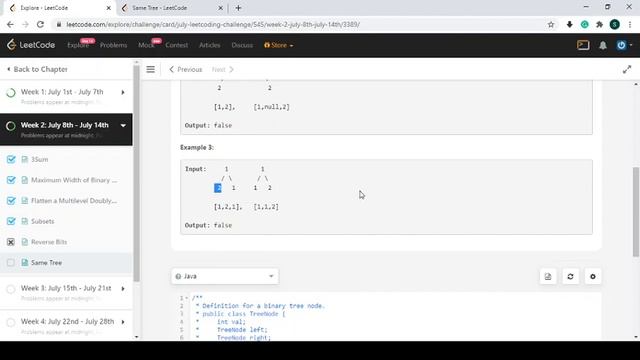Click the highlighted 2 in Example 3
The height and width of the screenshot is (360, 640).
(218, 188)
